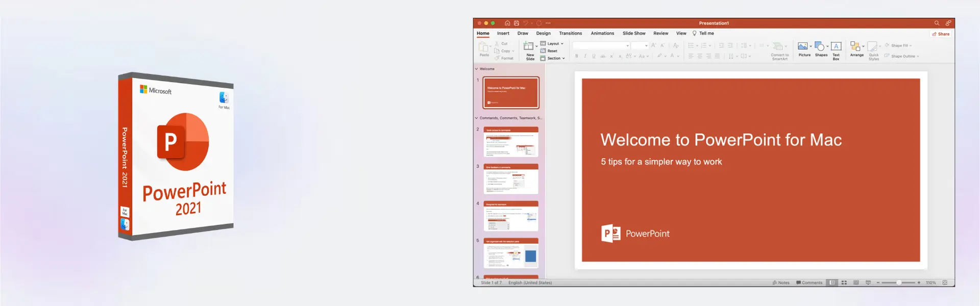Click Comments in the status bar
This screenshot has width=980, height=306.
810,283
